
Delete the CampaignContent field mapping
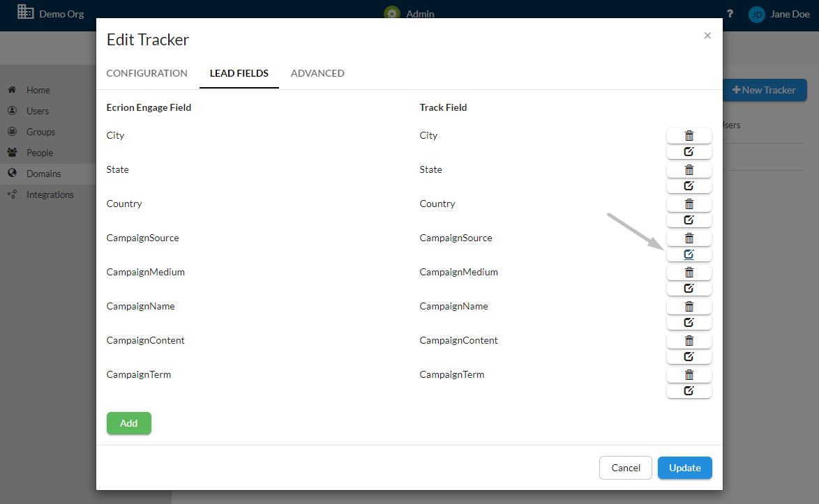click(689, 341)
